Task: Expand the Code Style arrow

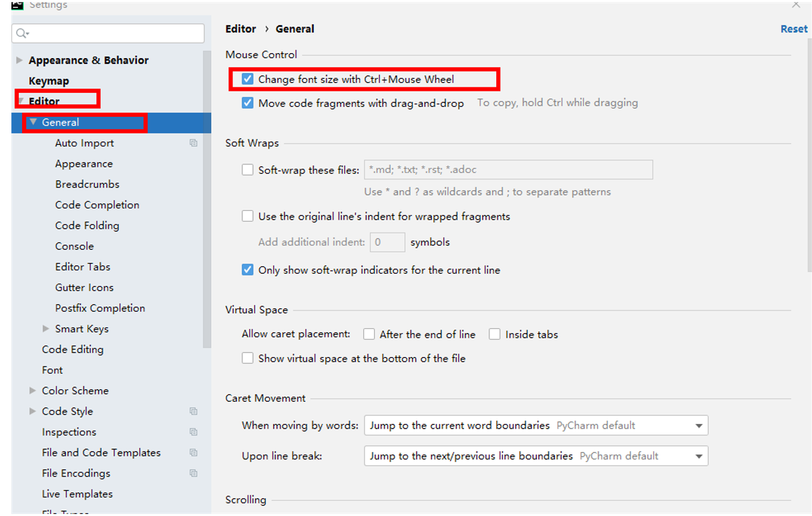Action: [33, 411]
